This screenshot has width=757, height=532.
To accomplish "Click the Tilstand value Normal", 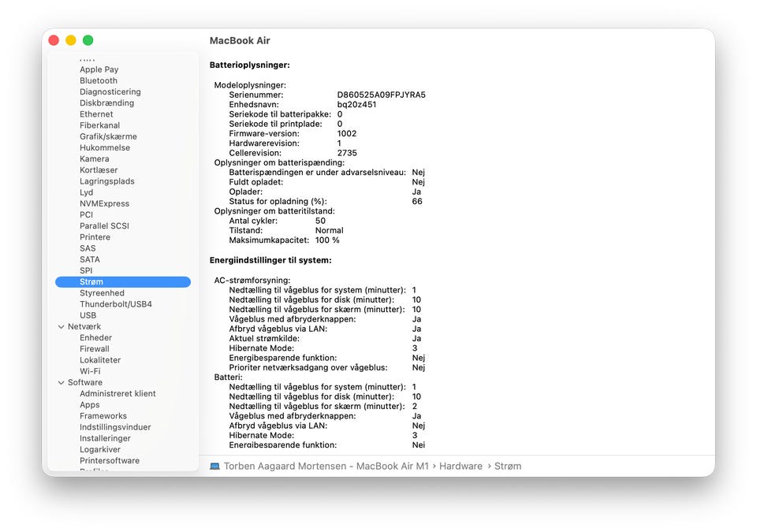I will click(330, 231).
